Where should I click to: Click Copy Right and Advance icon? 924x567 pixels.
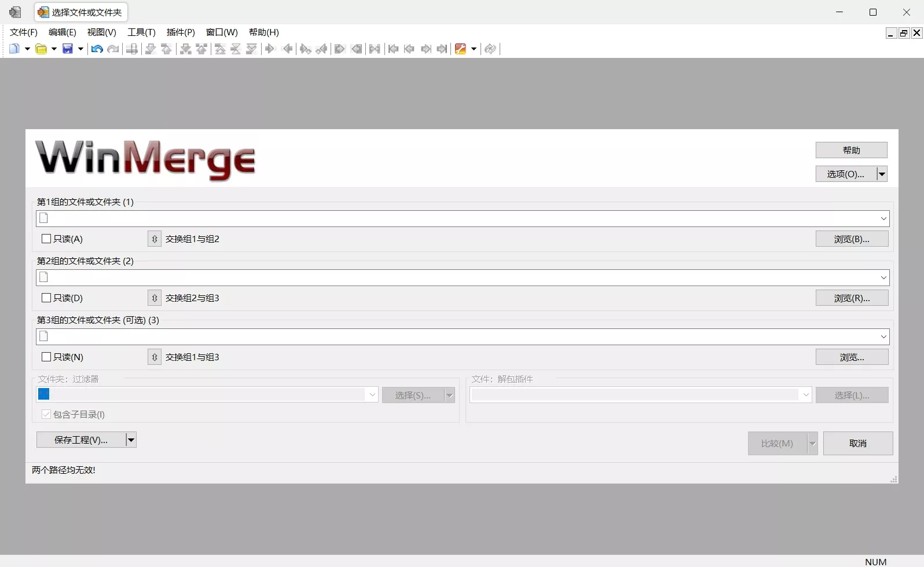[x=305, y=49]
